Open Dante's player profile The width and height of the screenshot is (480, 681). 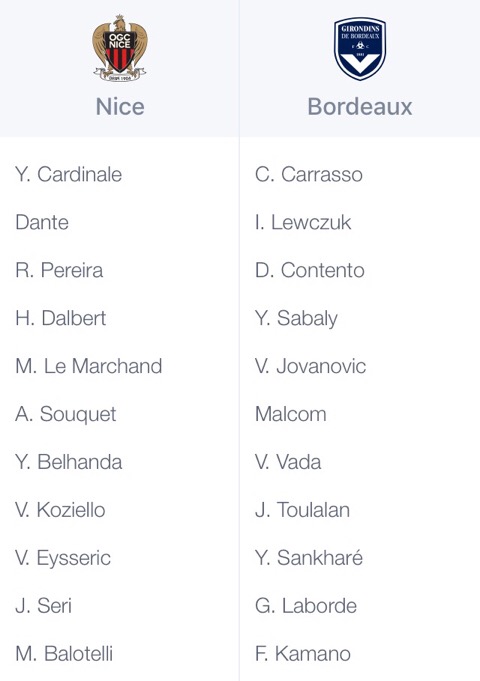pos(42,222)
